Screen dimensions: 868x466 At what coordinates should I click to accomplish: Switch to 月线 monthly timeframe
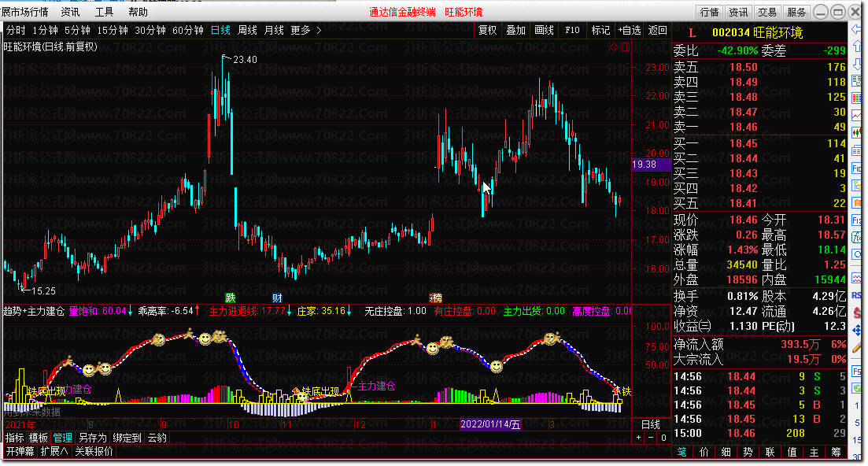coord(274,31)
